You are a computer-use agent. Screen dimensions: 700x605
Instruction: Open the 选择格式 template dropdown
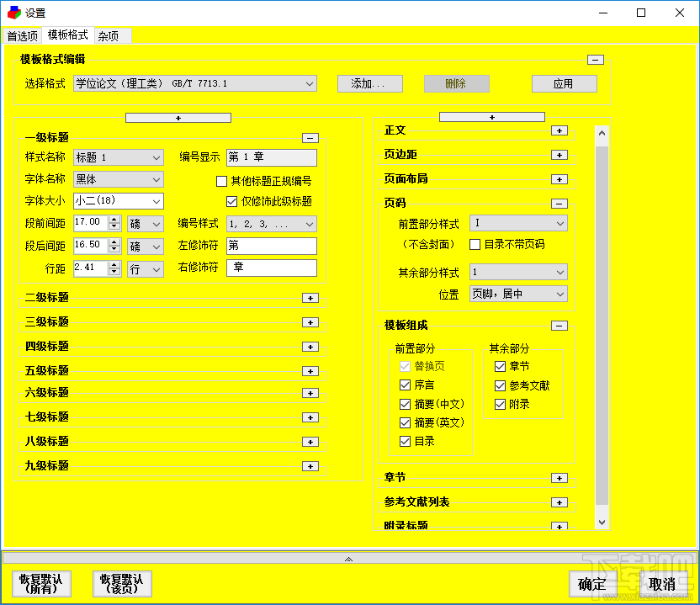[x=195, y=83]
